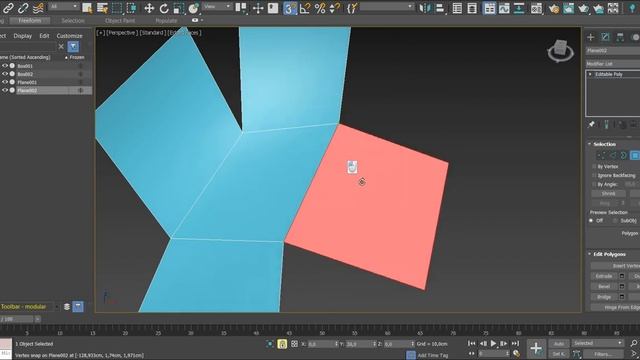Click the Bind to Space Warp icon
Image resolution: width=640 pixels, height=360 pixels.
[x=38, y=8]
